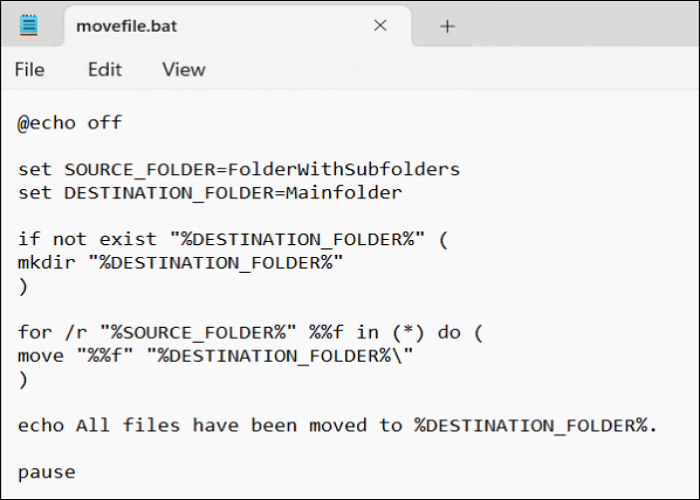Place cursor on the pause line
Viewport: 700px width, 500px height.
tap(46, 471)
